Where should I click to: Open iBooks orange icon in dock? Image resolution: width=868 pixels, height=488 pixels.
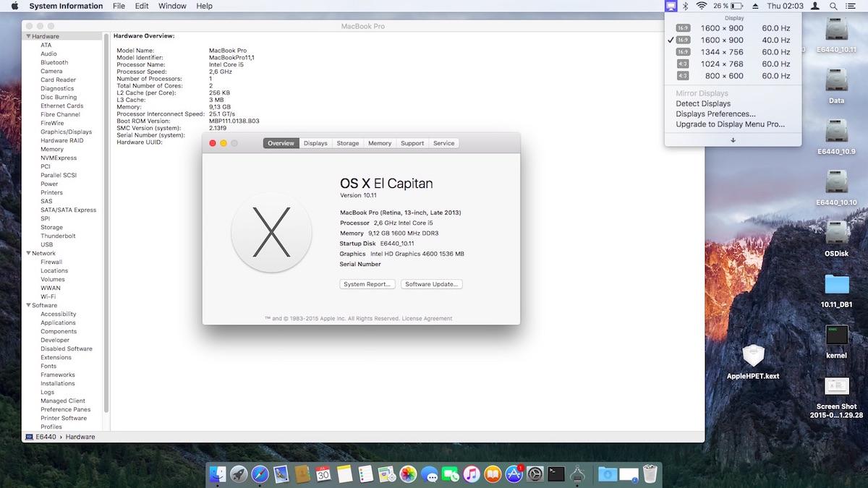(x=493, y=474)
